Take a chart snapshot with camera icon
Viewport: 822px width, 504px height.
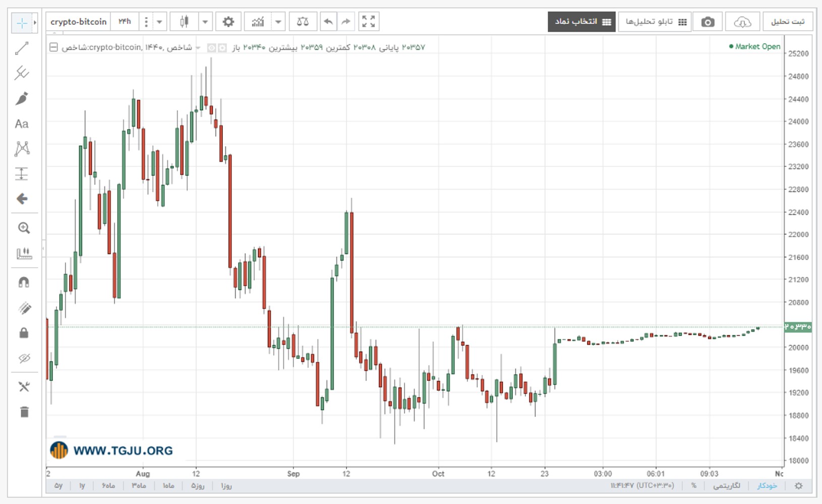click(708, 22)
